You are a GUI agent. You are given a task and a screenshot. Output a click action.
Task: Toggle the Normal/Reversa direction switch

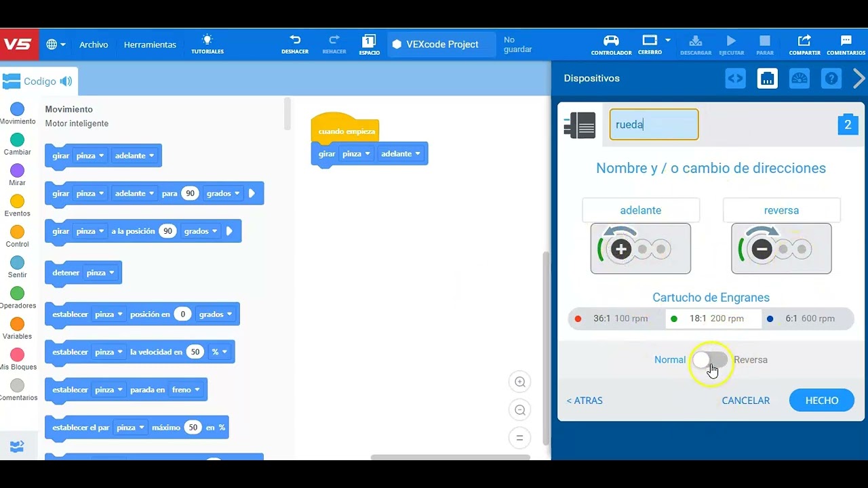[x=710, y=360]
